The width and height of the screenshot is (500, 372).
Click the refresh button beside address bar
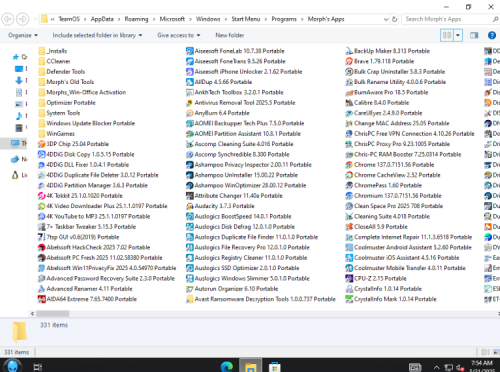394,19
